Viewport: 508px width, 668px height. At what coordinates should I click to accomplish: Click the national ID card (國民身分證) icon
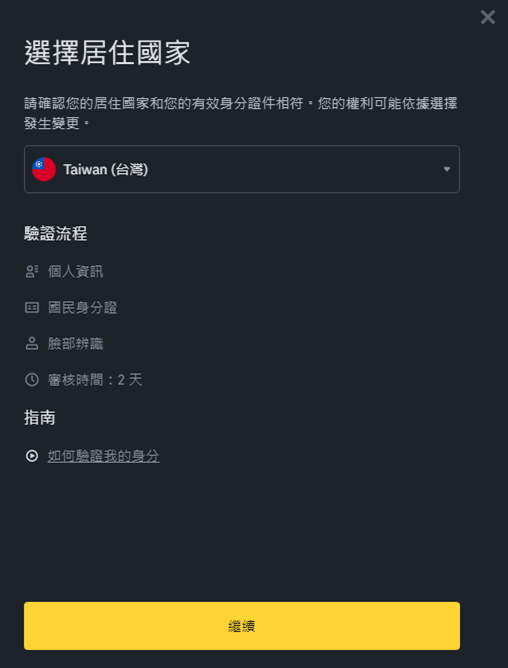[x=32, y=308]
